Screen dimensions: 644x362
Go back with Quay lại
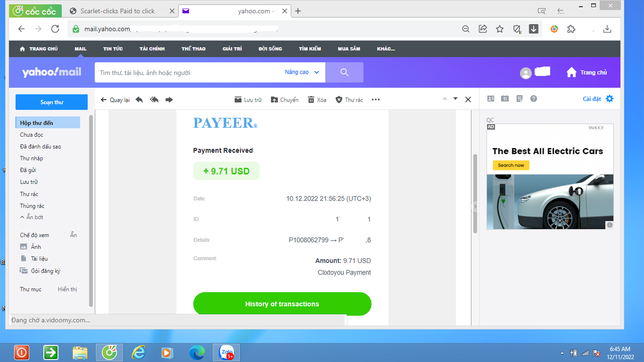(115, 100)
